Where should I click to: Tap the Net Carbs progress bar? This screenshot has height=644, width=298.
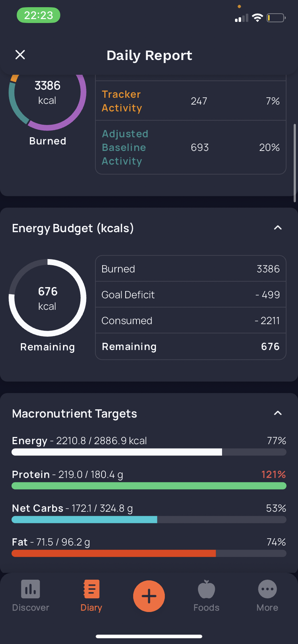click(x=149, y=520)
